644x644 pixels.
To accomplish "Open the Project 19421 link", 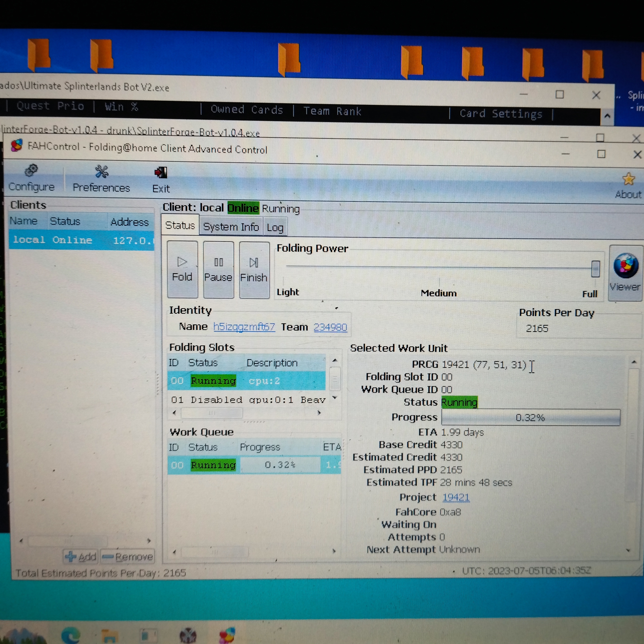I will pyautogui.click(x=456, y=497).
